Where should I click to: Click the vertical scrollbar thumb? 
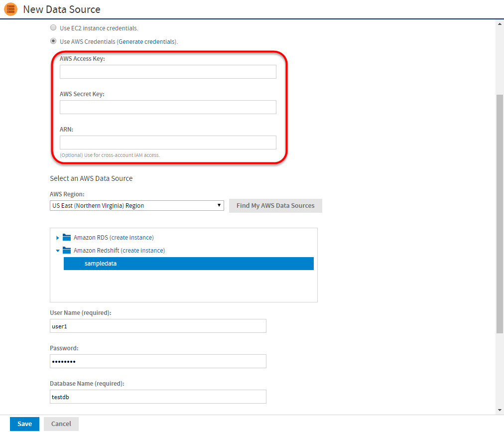(500, 214)
